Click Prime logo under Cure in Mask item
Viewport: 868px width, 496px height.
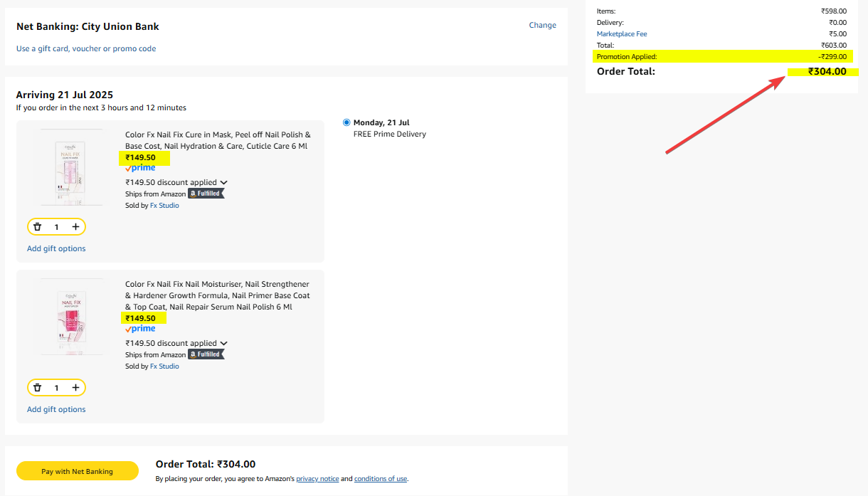(x=140, y=169)
